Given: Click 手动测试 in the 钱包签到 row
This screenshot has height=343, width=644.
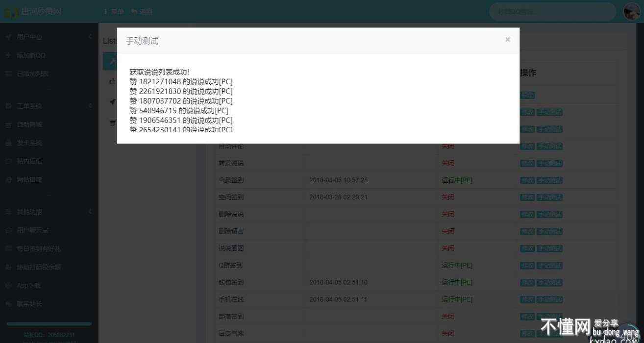Looking at the screenshot, I should click(x=549, y=283).
